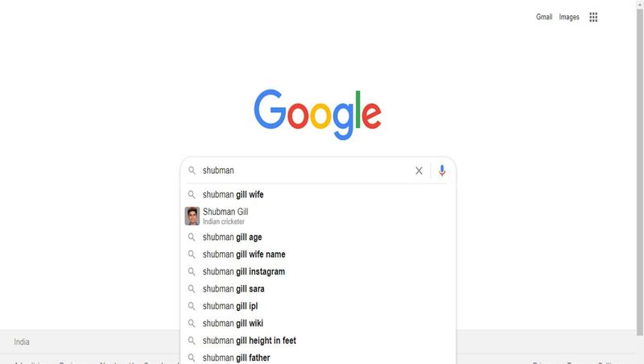Open the Google apps grid icon
Image resolution: width=644 pixels, height=364 pixels.
pos(593,17)
